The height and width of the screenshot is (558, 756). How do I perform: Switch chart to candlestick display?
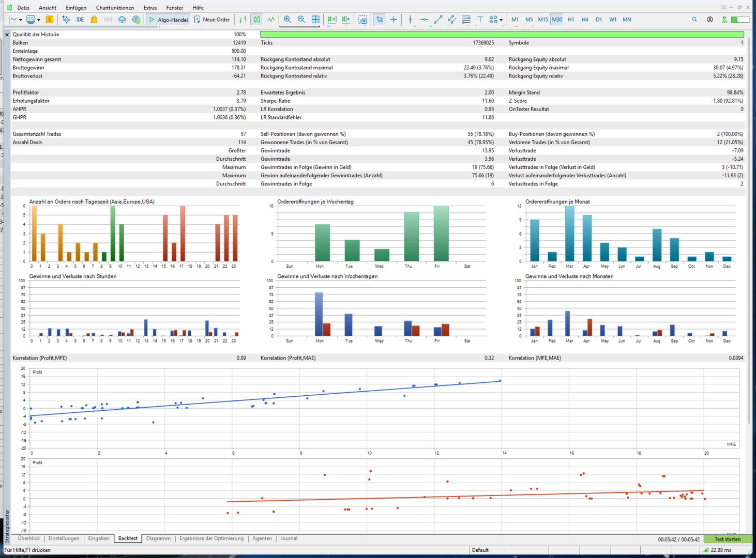(x=257, y=20)
